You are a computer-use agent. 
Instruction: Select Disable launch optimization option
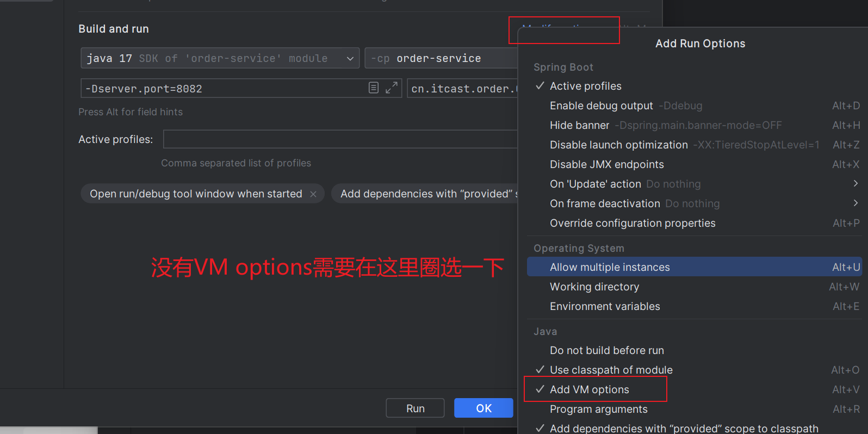695,145
